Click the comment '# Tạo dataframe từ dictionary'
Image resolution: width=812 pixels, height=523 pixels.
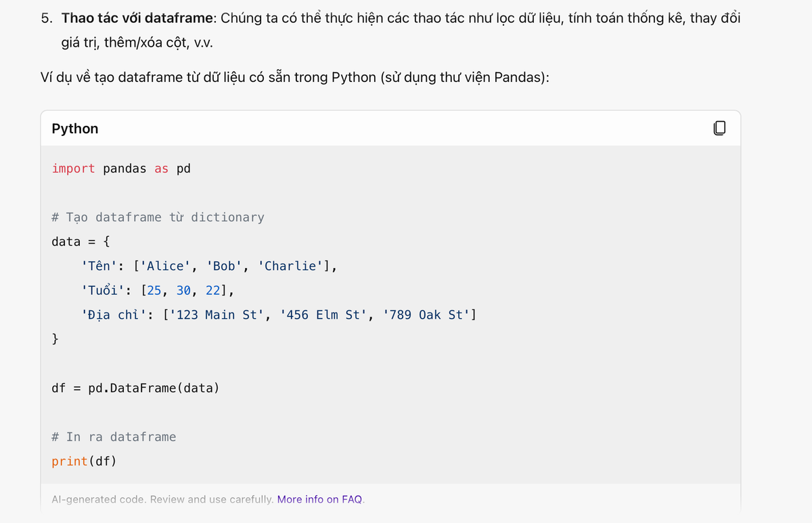coord(158,217)
